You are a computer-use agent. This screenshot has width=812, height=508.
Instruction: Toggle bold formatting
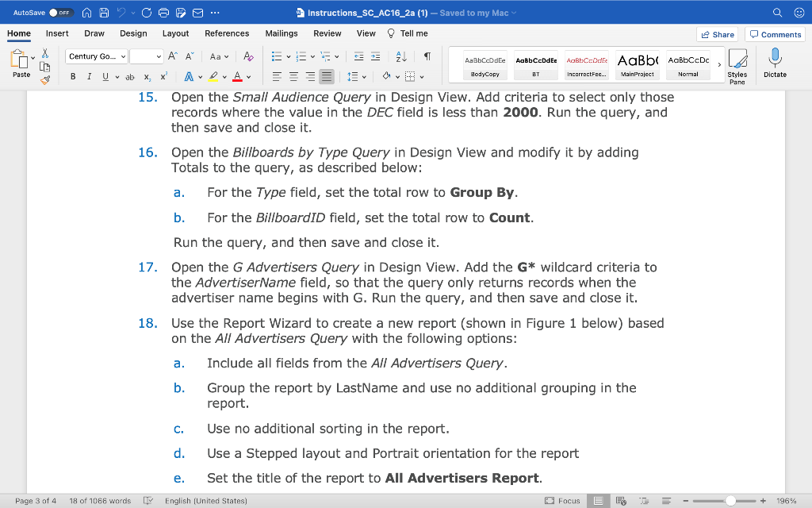click(x=72, y=75)
